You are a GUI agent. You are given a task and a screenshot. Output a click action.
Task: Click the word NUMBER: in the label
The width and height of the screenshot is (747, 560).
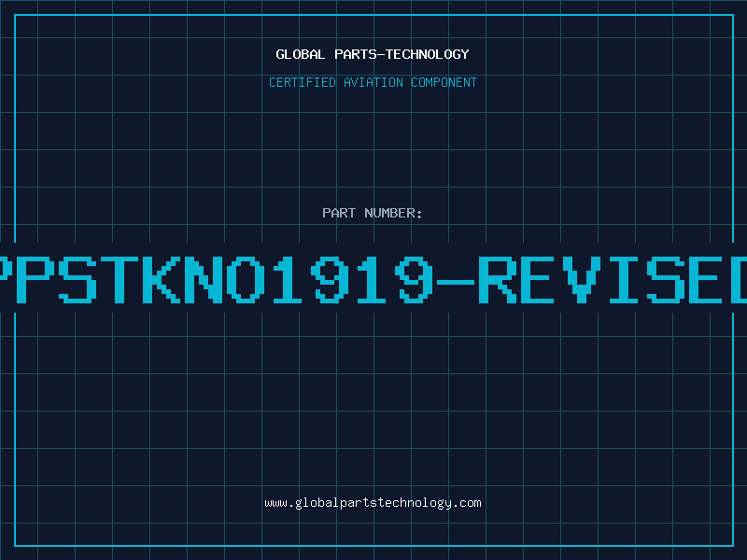[393, 213]
